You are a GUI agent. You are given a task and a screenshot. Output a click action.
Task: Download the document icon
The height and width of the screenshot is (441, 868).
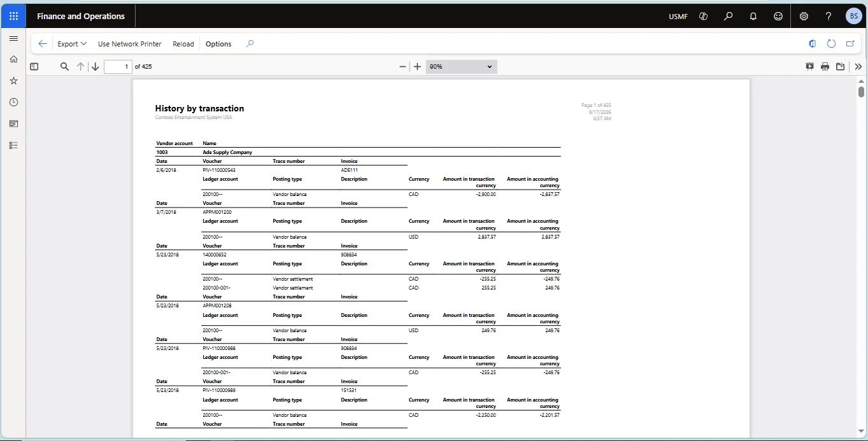840,66
